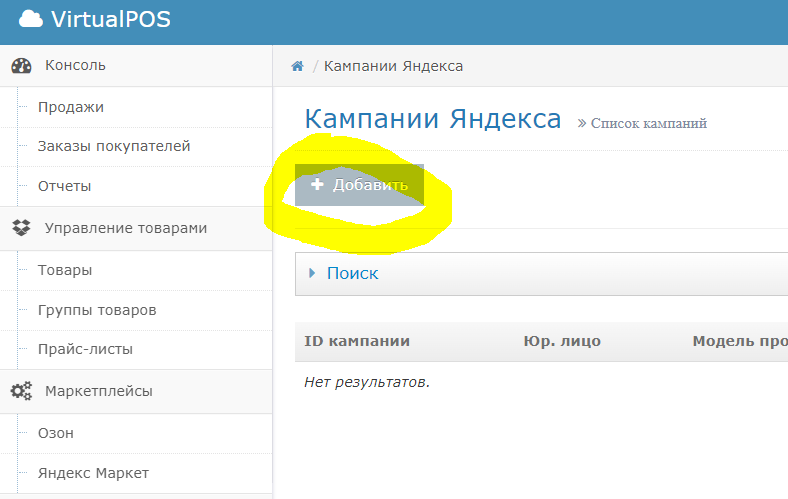This screenshot has height=499, width=788.
Task: Click the Добавить button
Action: point(359,185)
